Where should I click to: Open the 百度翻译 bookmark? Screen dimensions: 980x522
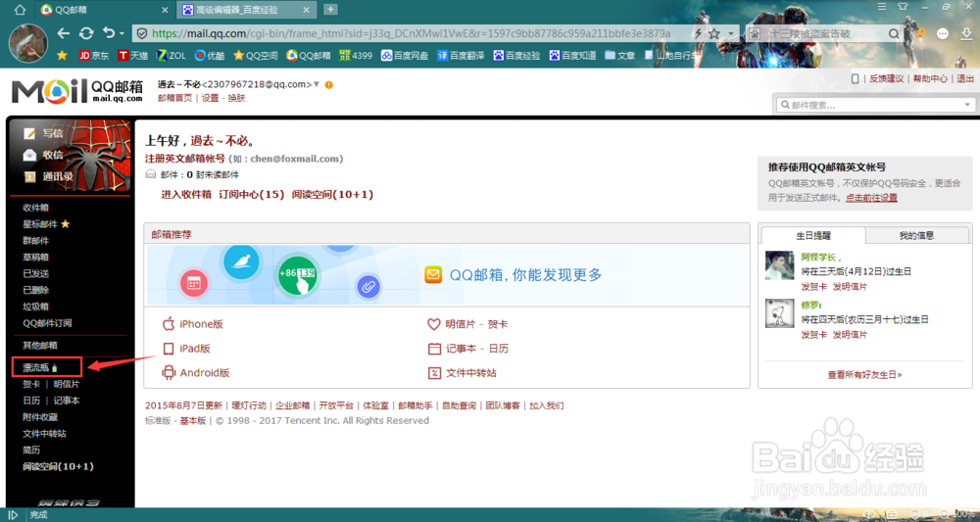coord(462,55)
